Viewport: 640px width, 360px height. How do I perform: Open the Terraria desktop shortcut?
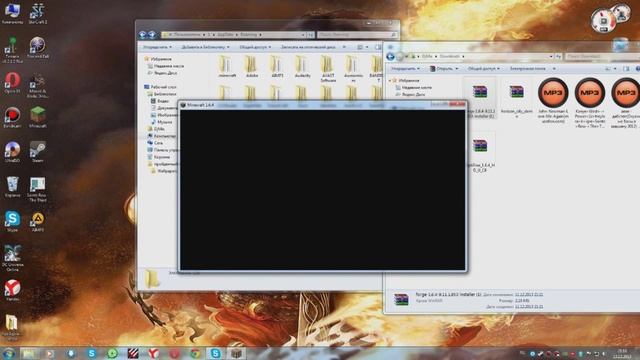tap(12, 49)
